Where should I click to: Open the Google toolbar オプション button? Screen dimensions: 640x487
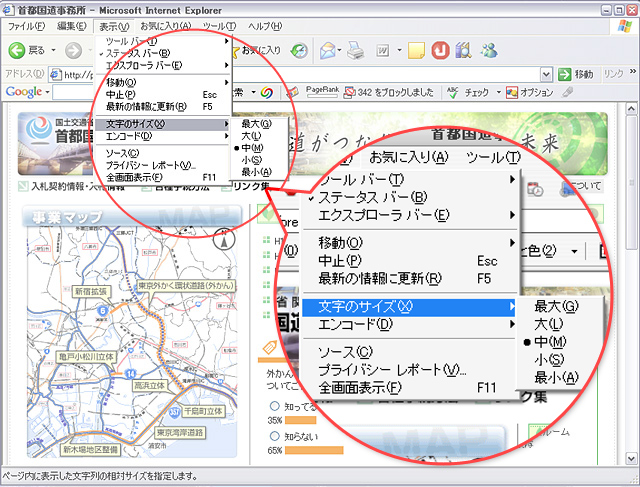[x=529, y=93]
